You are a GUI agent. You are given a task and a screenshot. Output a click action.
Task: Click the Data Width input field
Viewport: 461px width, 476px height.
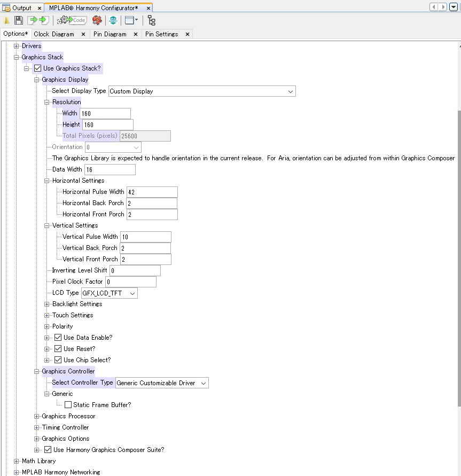coord(110,170)
